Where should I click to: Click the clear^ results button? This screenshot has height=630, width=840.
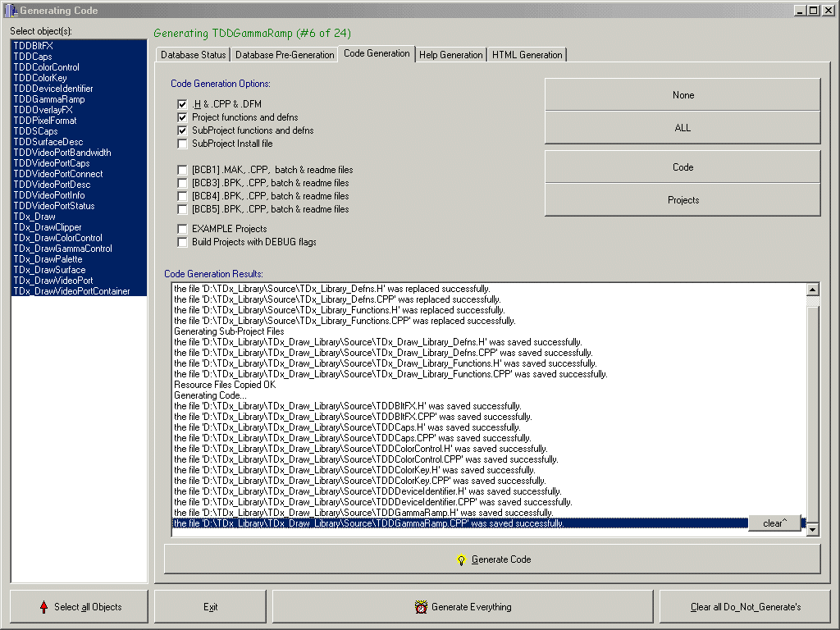click(x=774, y=523)
